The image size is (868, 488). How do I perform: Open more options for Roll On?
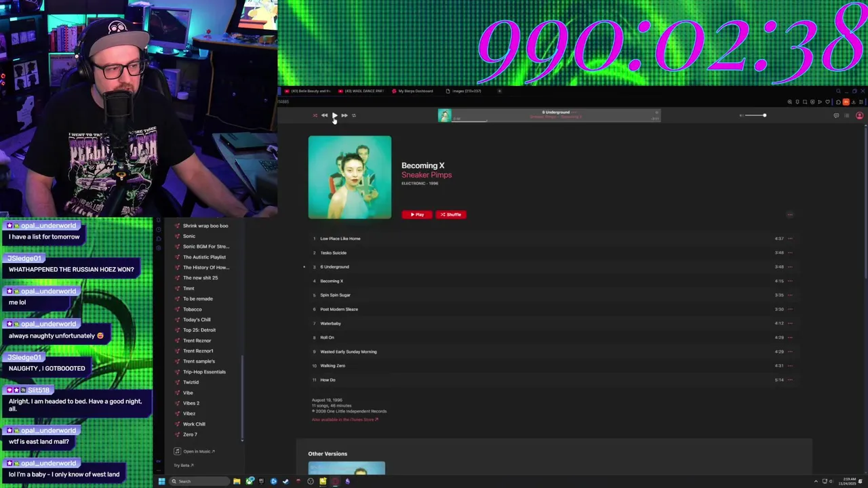point(789,338)
